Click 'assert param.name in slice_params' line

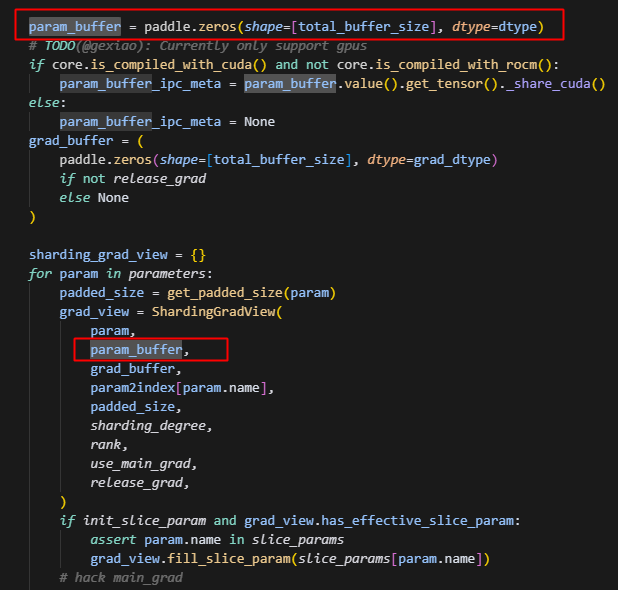(217, 540)
